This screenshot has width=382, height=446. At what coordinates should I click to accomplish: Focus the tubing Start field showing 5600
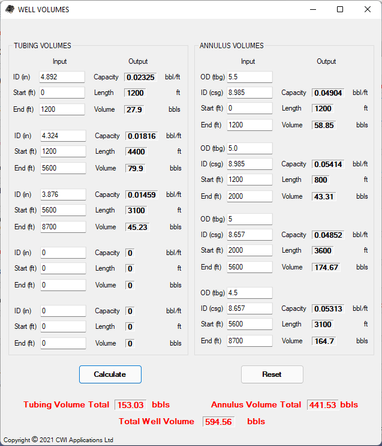63,210
